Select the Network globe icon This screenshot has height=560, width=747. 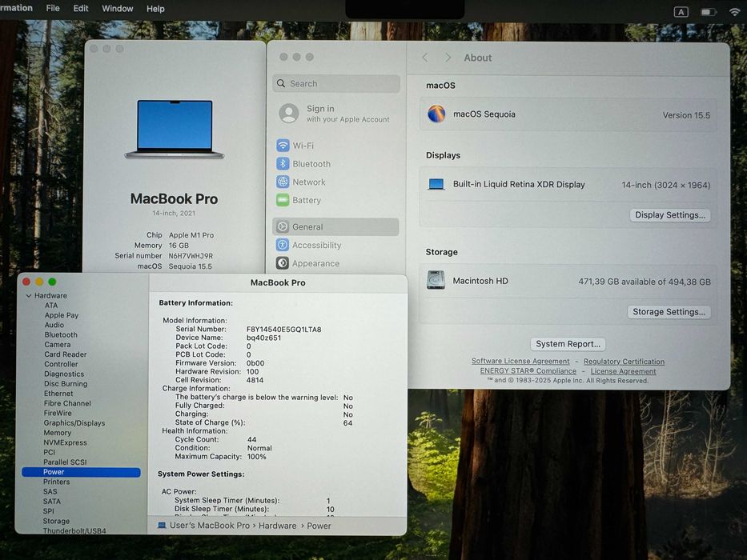point(283,182)
